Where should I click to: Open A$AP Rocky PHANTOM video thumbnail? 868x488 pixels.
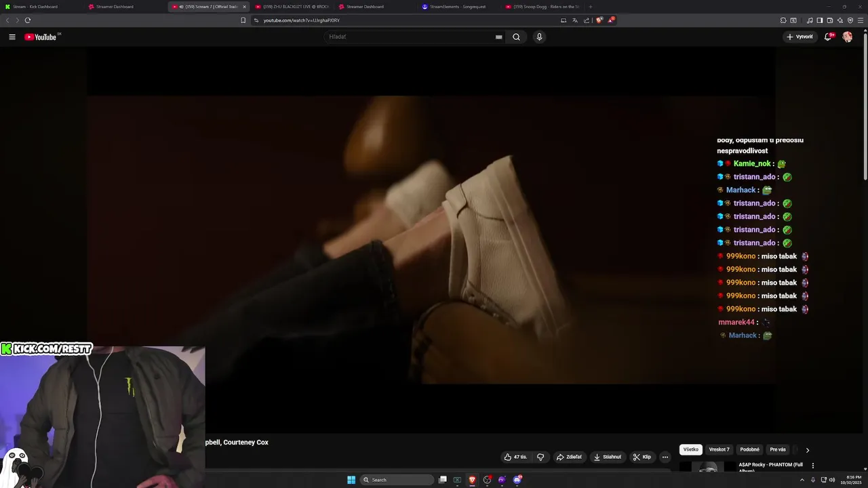pyautogui.click(x=707, y=466)
